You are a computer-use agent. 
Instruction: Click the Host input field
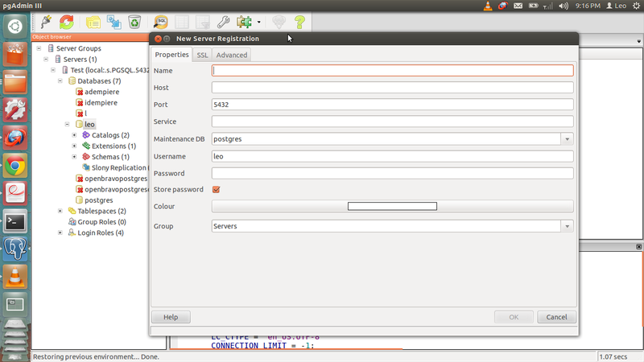point(392,87)
